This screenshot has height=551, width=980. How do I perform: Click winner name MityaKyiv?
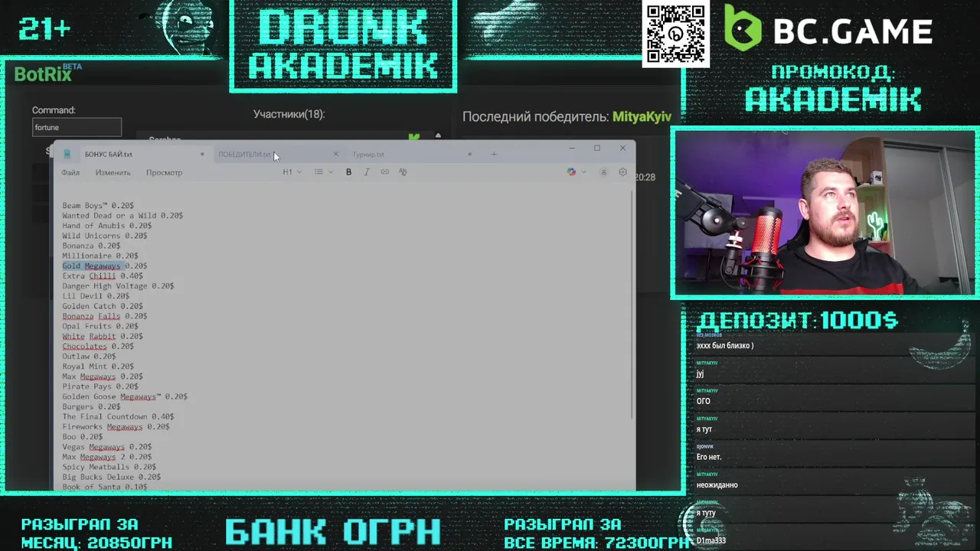point(642,117)
